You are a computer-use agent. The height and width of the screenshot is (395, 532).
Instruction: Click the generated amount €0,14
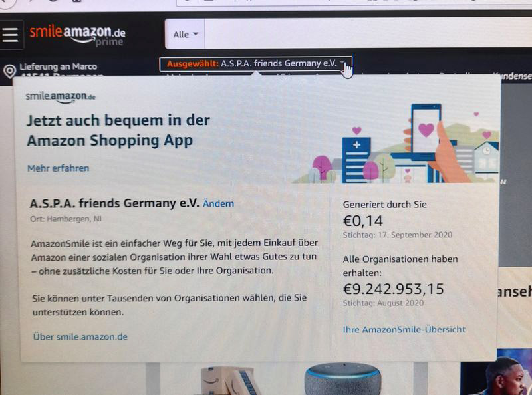[363, 221]
